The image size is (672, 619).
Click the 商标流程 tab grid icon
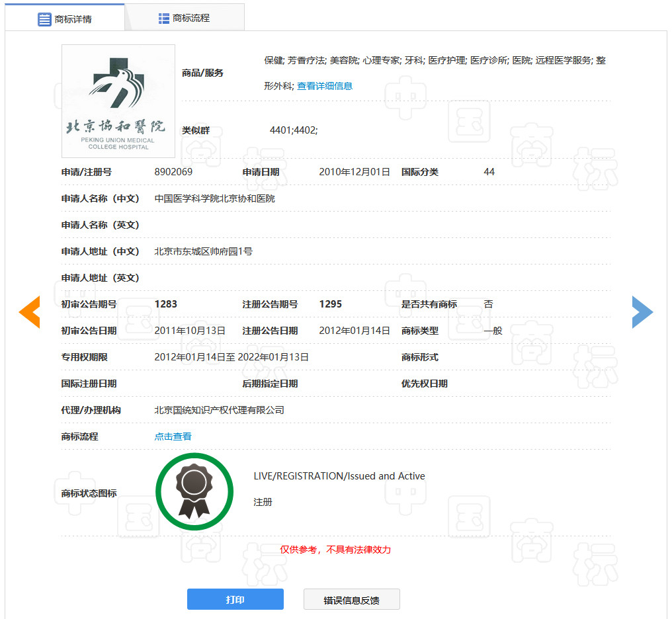coord(164,19)
